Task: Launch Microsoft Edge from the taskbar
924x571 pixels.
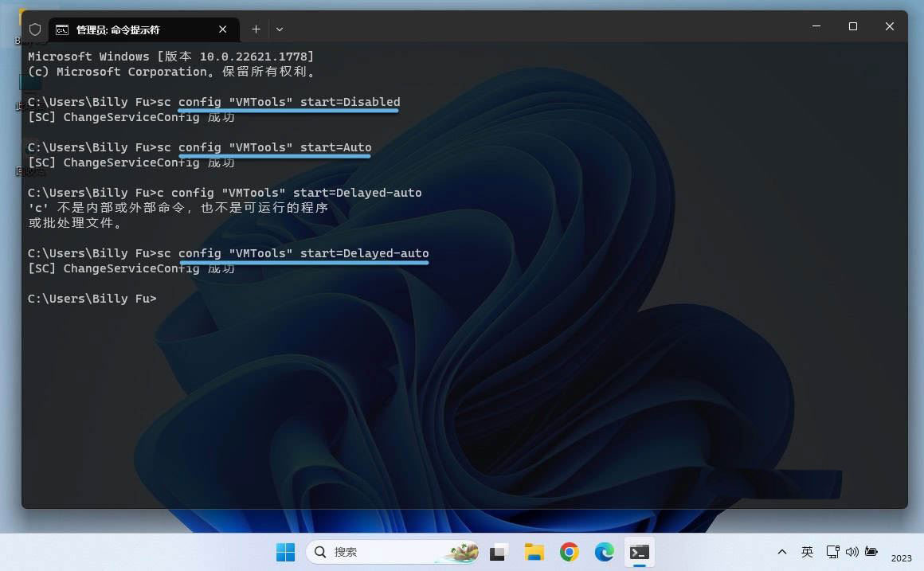Action: tap(604, 552)
